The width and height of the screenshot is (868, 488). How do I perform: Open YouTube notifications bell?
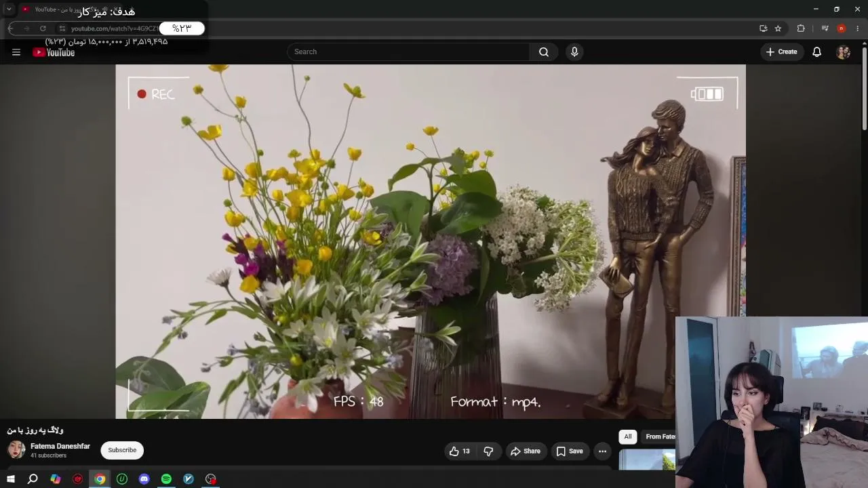point(817,52)
